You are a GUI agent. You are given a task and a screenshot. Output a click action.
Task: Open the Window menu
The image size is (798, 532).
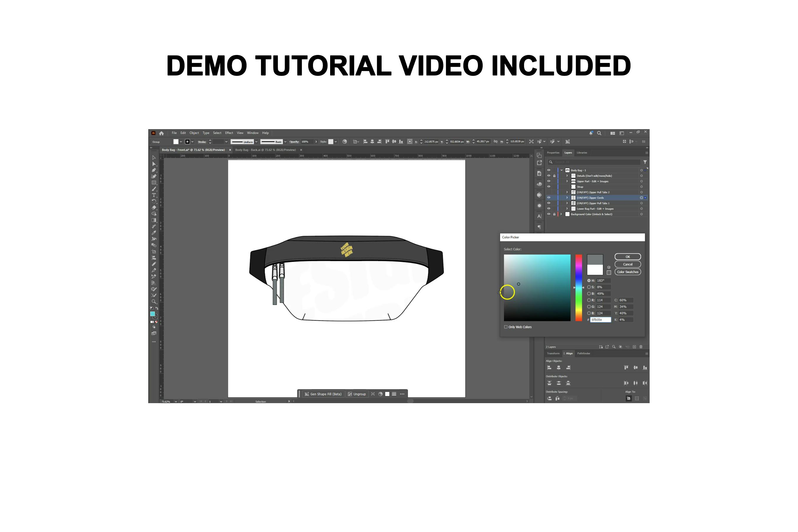(253, 133)
